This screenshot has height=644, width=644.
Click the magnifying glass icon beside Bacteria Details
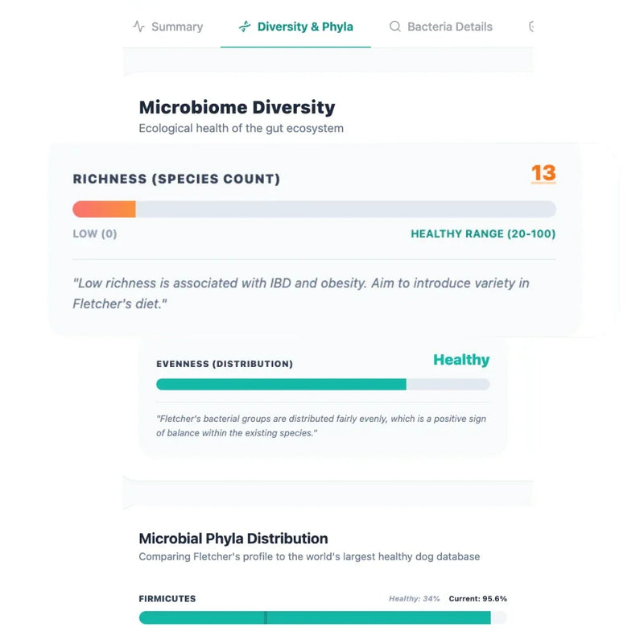[x=395, y=27]
